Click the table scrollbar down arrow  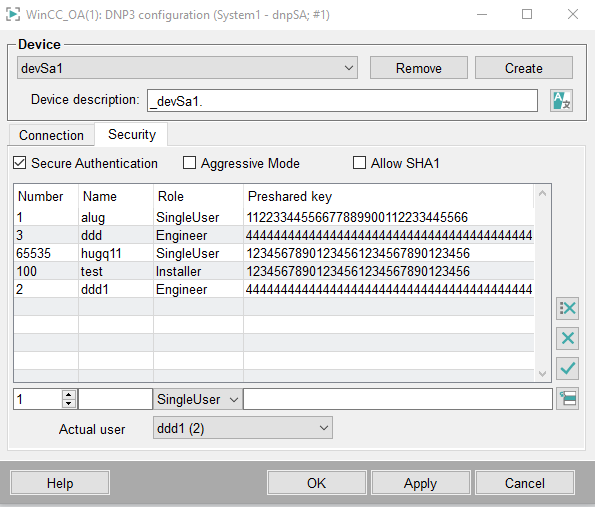(542, 374)
